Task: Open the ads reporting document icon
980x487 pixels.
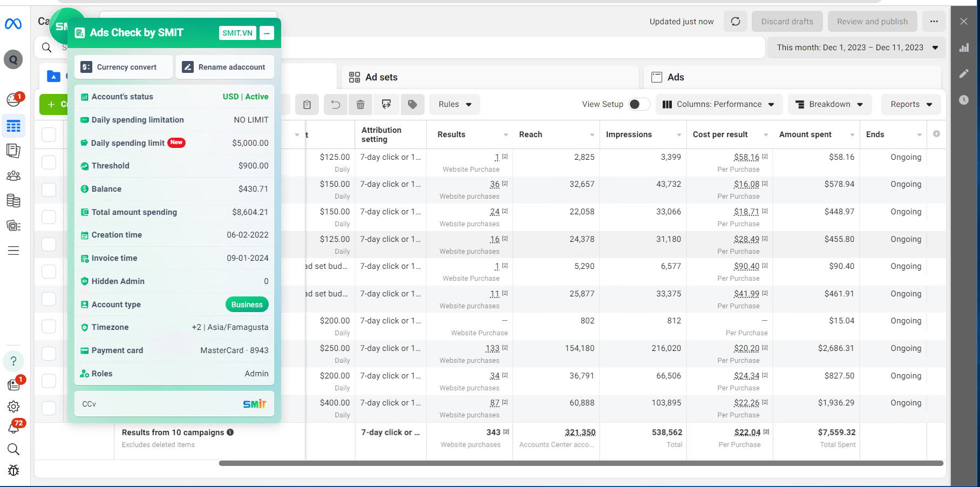Action: tap(13, 151)
